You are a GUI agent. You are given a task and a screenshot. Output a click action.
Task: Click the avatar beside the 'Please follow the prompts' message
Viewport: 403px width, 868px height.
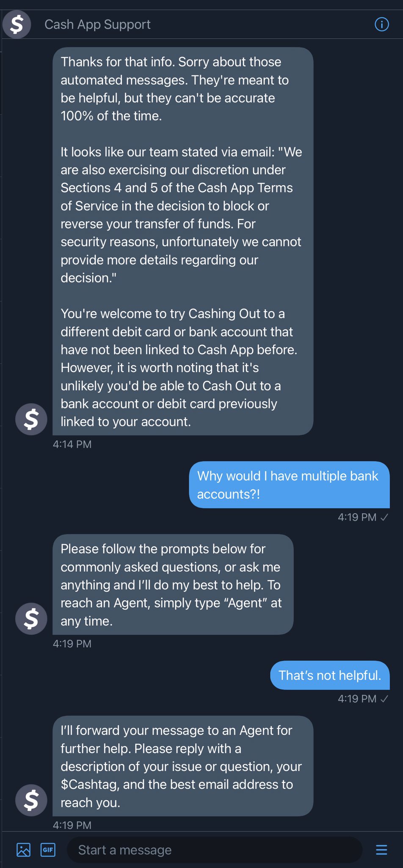tap(31, 618)
